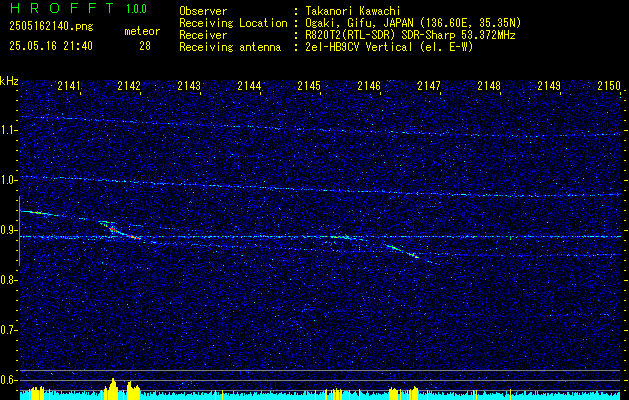Click the 0.8 kHz axis value
This screenshot has height=400, width=629.
coord(8,280)
